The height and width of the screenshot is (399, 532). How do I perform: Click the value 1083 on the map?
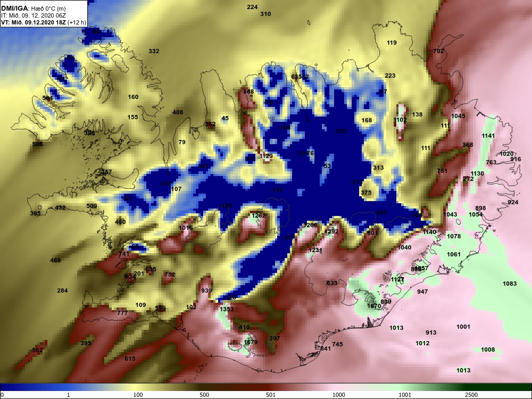(510, 284)
